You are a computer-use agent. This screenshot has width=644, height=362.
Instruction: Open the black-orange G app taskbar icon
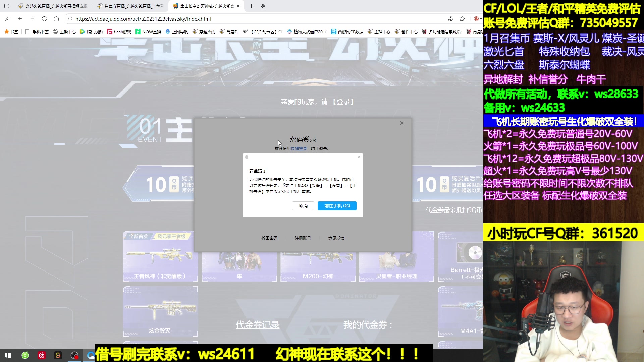[x=58, y=355]
